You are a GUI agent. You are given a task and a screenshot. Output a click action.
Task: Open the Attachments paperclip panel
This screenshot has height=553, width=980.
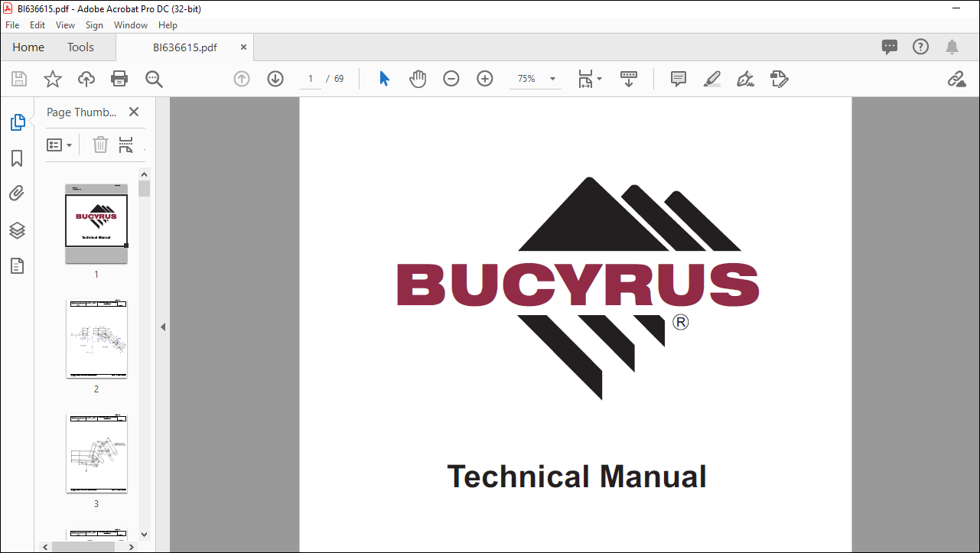point(17,194)
